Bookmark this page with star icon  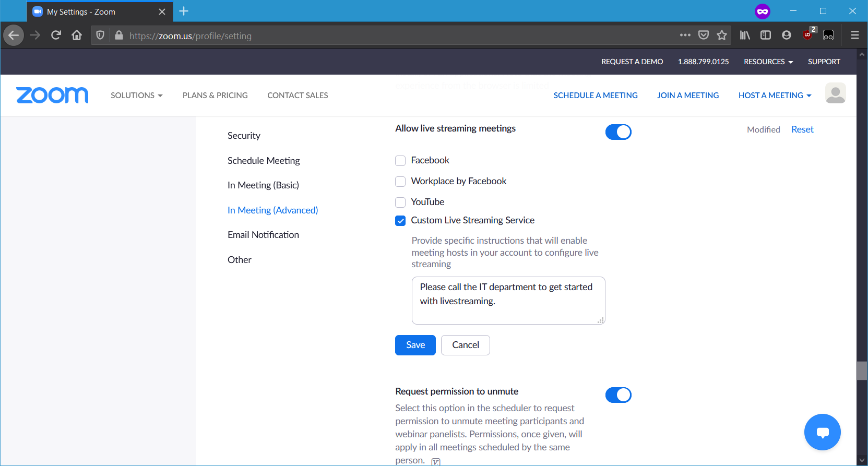coord(722,35)
